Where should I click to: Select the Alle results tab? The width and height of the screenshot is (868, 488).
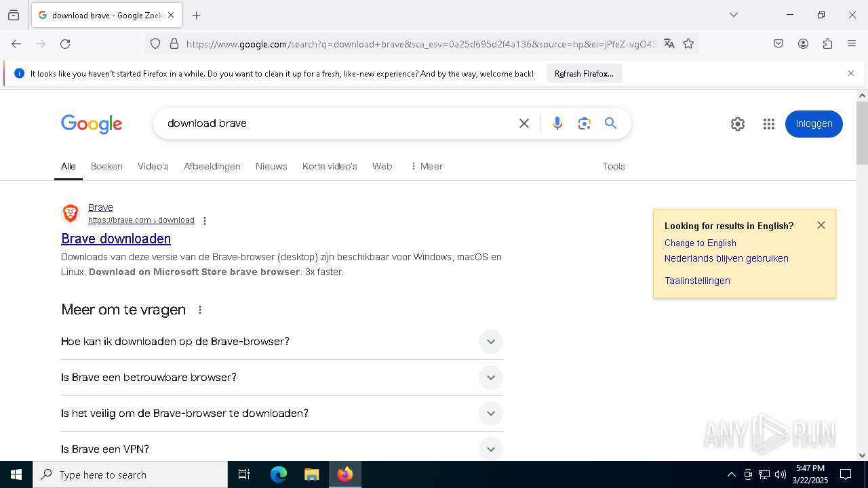click(x=68, y=166)
